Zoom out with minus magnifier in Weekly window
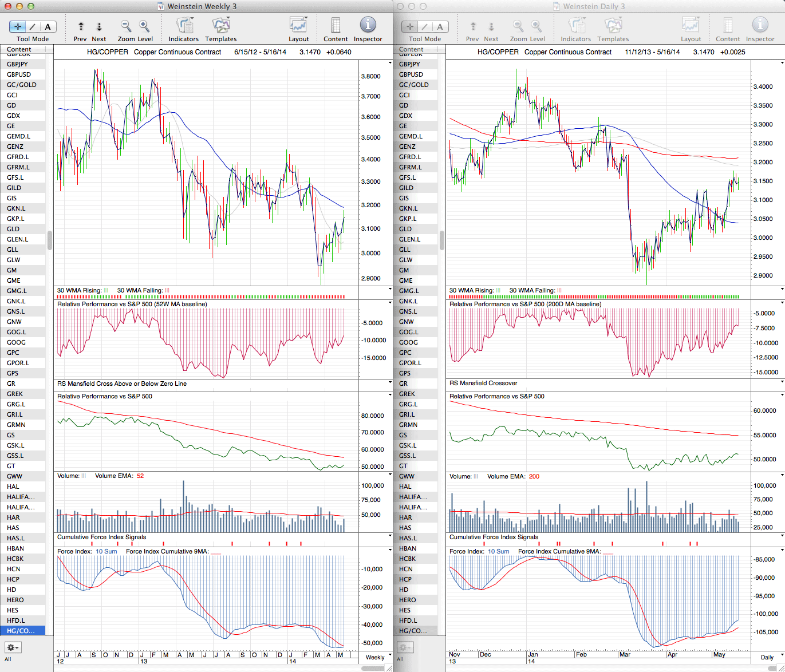Image resolution: width=785 pixels, height=672 pixels. pyautogui.click(x=125, y=26)
